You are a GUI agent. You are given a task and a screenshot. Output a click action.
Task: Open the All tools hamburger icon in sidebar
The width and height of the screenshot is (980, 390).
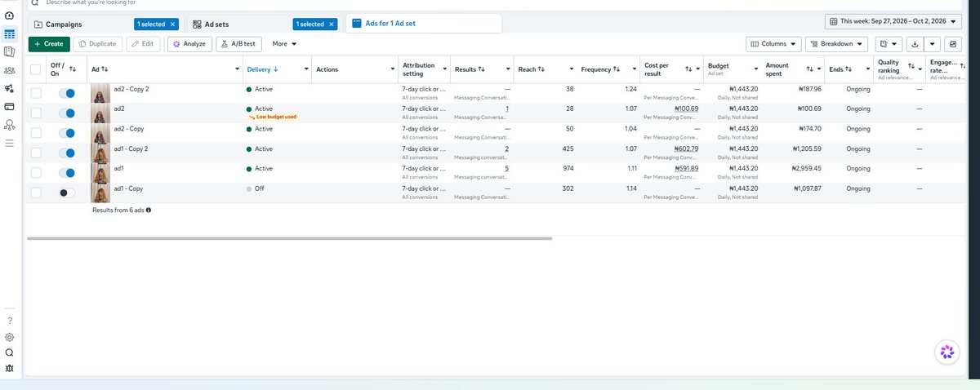9,143
